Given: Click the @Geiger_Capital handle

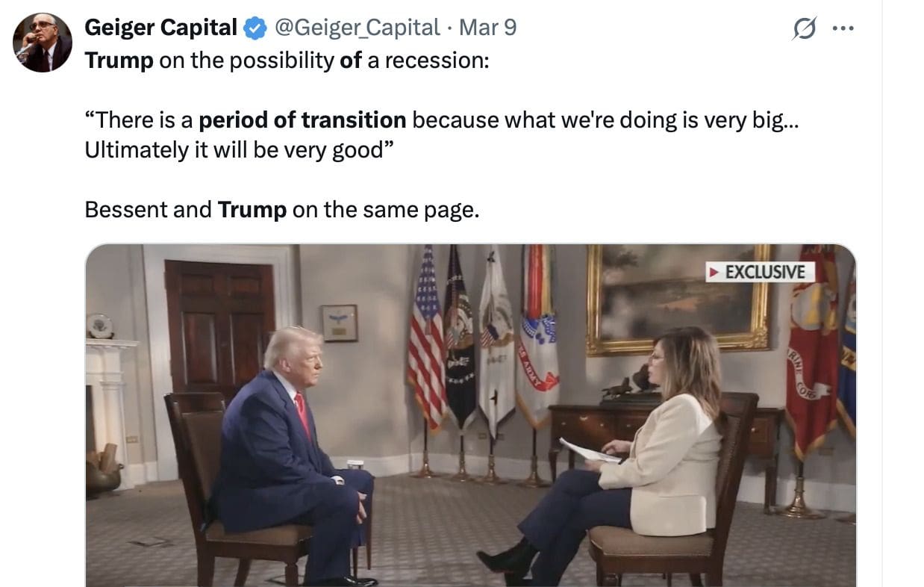Looking at the screenshot, I should 358,28.
